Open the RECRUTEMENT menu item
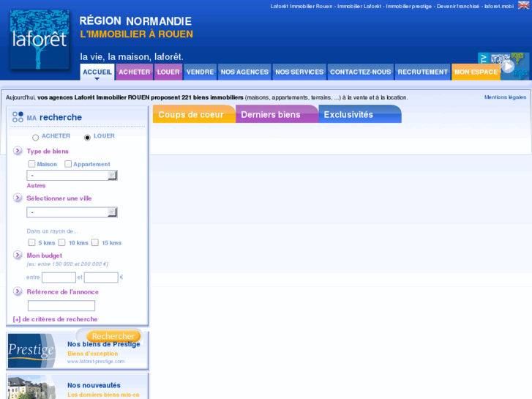Screen dimensions: 532x399 pyautogui.click(x=423, y=72)
